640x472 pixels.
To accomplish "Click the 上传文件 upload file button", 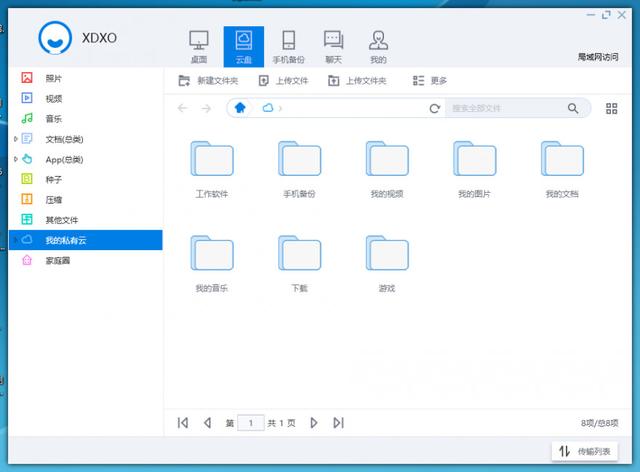I will pos(284,81).
